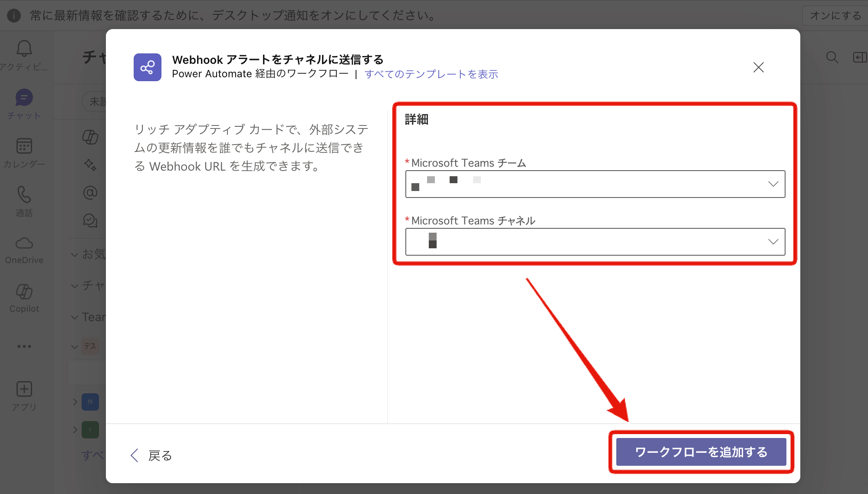Collapse the Teams section chevron
This screenshot has height=494, width=868.
click(75, 317)
